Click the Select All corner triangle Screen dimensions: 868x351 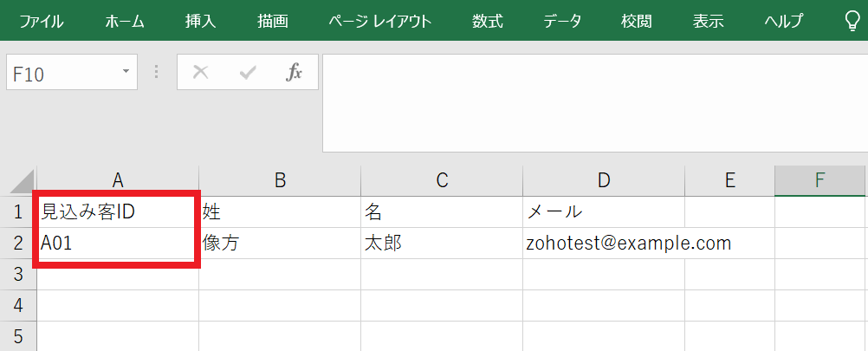point(21,181)
